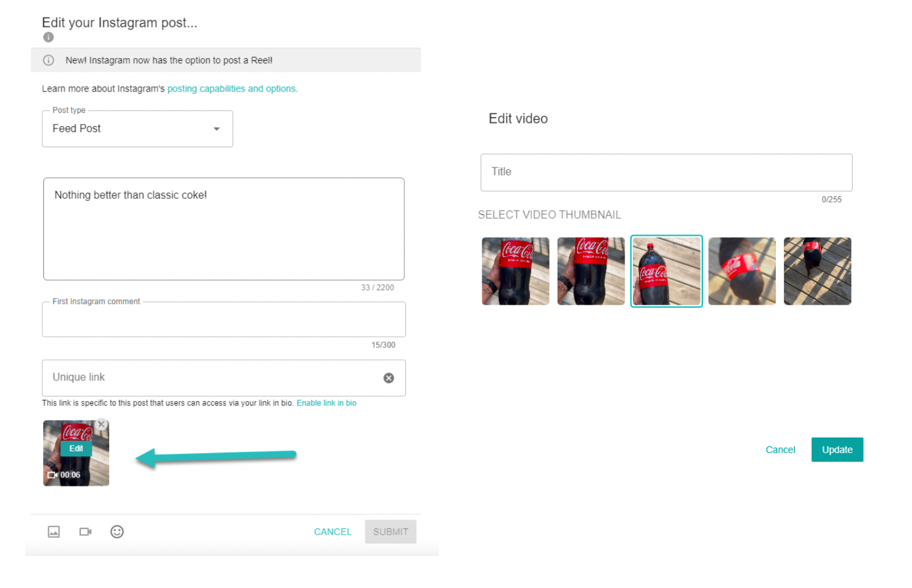
Task: Click the attached video's 00:06 duration
Action: (x=70, y=475)
